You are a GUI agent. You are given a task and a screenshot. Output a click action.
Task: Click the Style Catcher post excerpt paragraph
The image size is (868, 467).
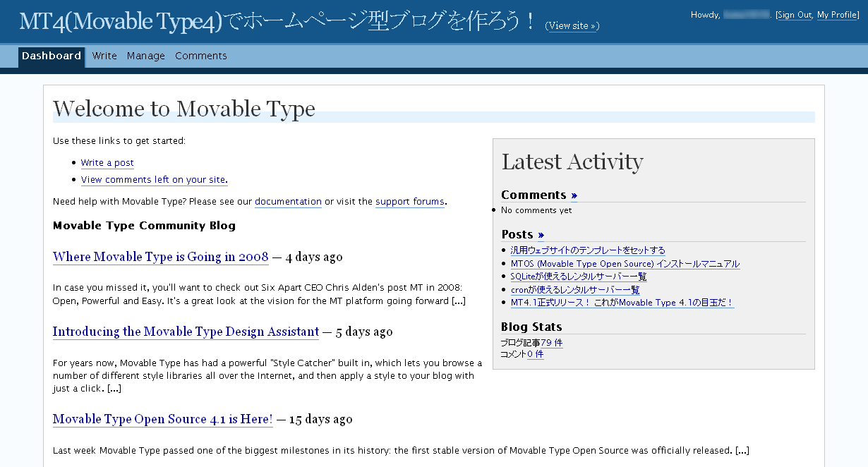(267, 376)
